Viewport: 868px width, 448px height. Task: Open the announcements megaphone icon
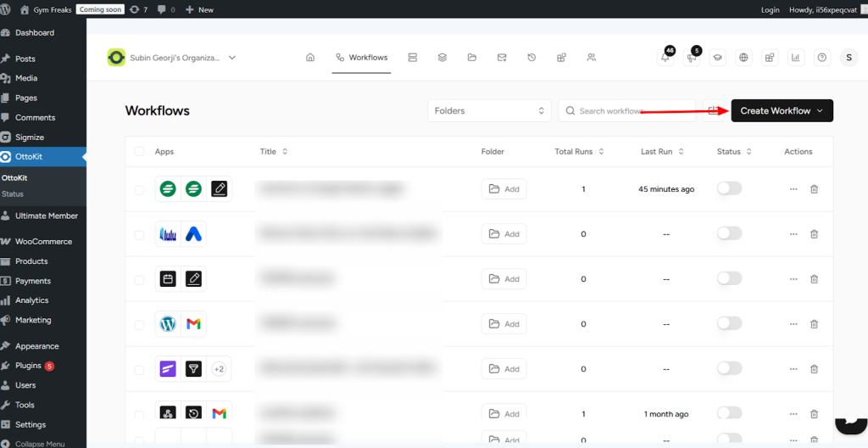pyautogui.click(x=692, y=58)
